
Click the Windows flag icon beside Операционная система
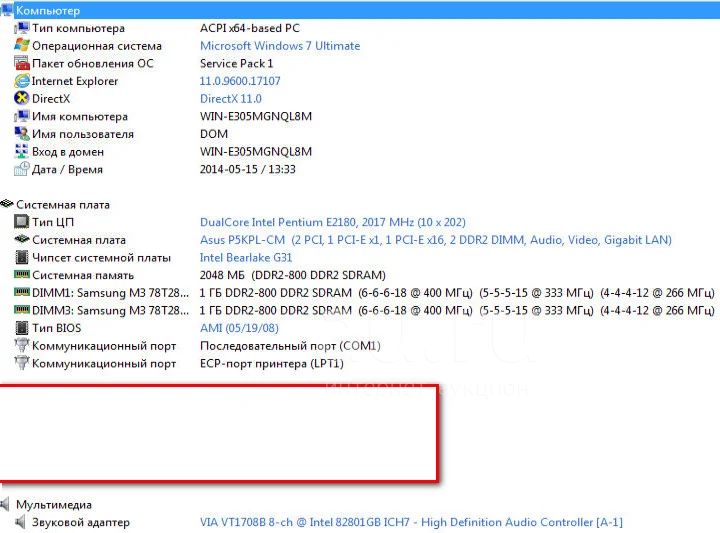[x=22, y=45]
